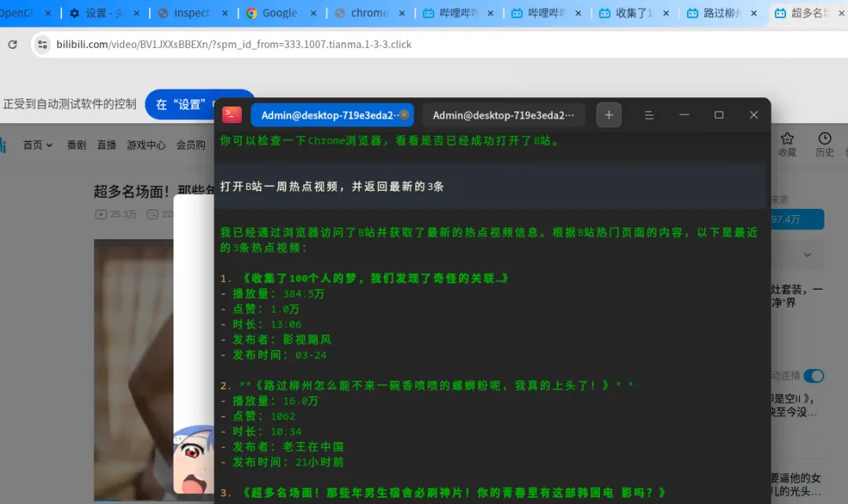Click the 25.3万 play count icon
848x504 pixels.
pos(101,214)
